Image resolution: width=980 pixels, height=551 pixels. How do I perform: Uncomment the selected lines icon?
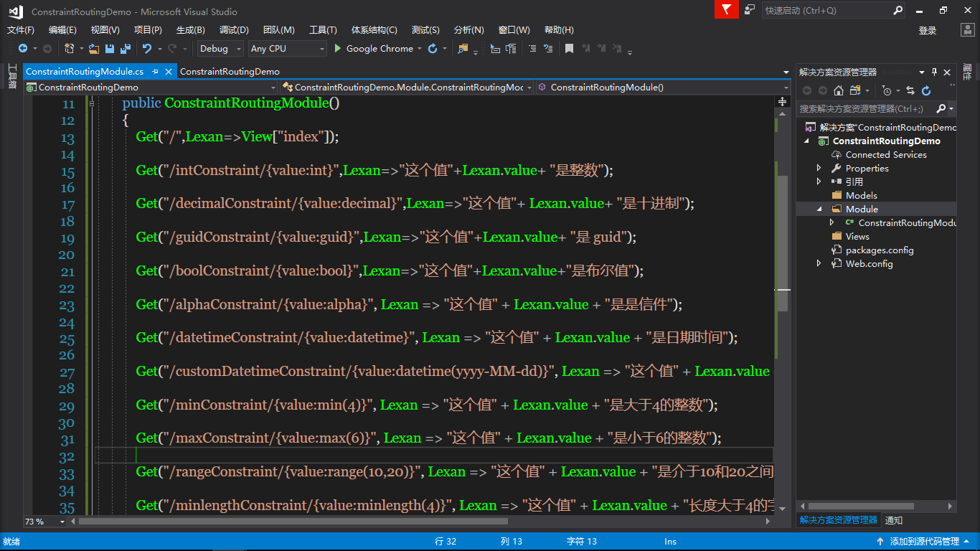point(549,49)
